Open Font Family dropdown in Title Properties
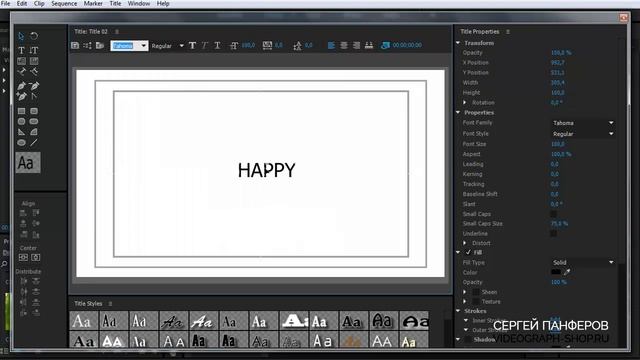This screenshot has height=360, width=640. point(583,123)
